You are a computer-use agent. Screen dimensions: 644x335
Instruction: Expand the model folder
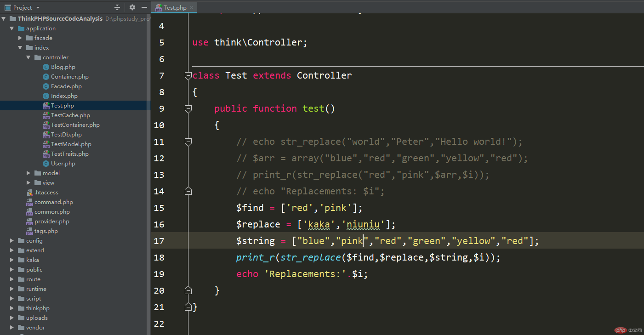point(28,173)
